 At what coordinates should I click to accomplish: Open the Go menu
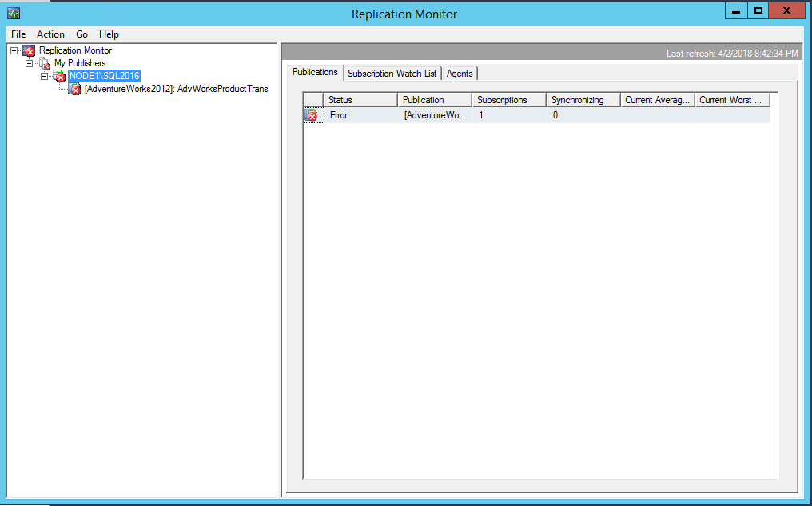[81, 34]
